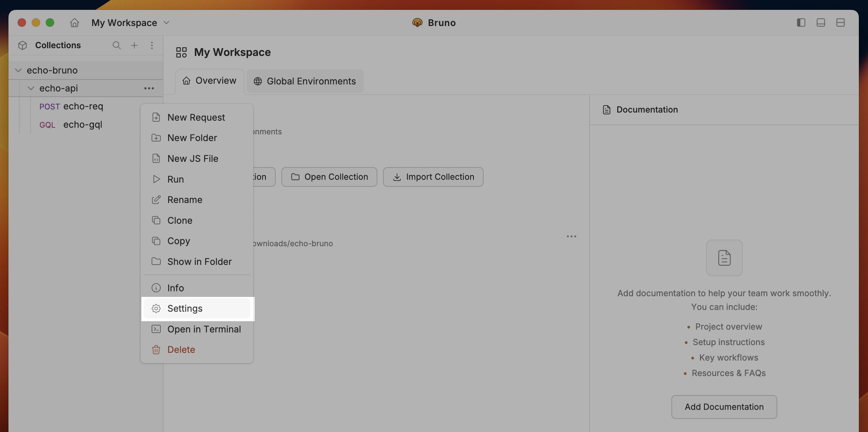Click the 'Collections' sidebar heading
868x432 pixels.
point(58,45)
